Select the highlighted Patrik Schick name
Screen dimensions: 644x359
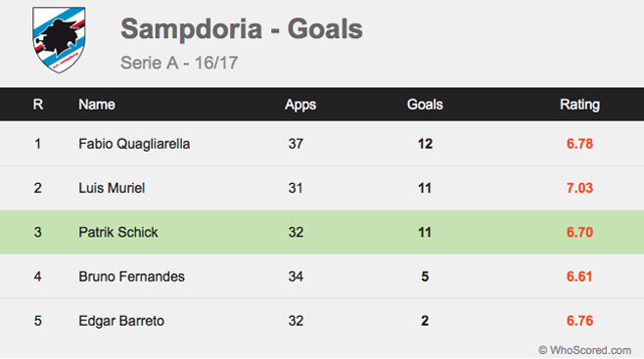point(118,232)
